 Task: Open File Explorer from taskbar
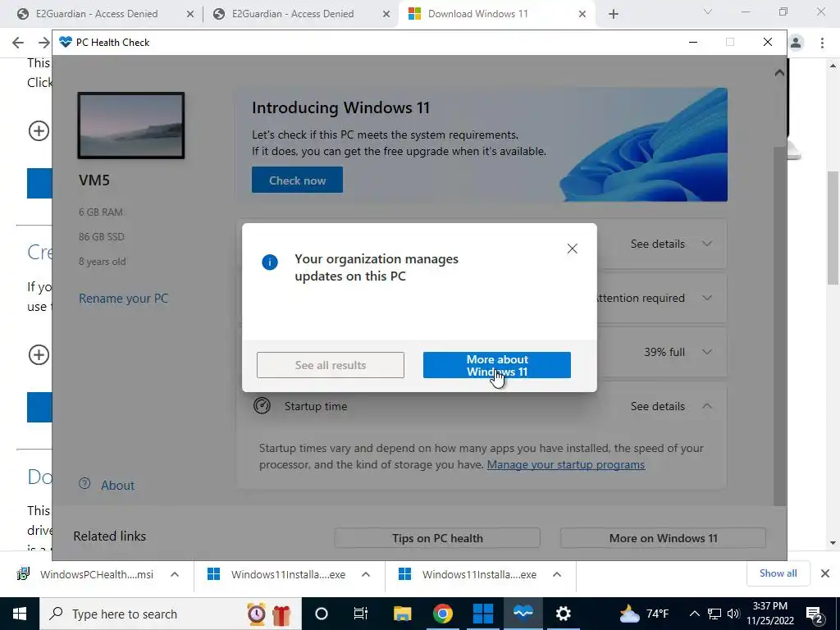coord(402,614)
